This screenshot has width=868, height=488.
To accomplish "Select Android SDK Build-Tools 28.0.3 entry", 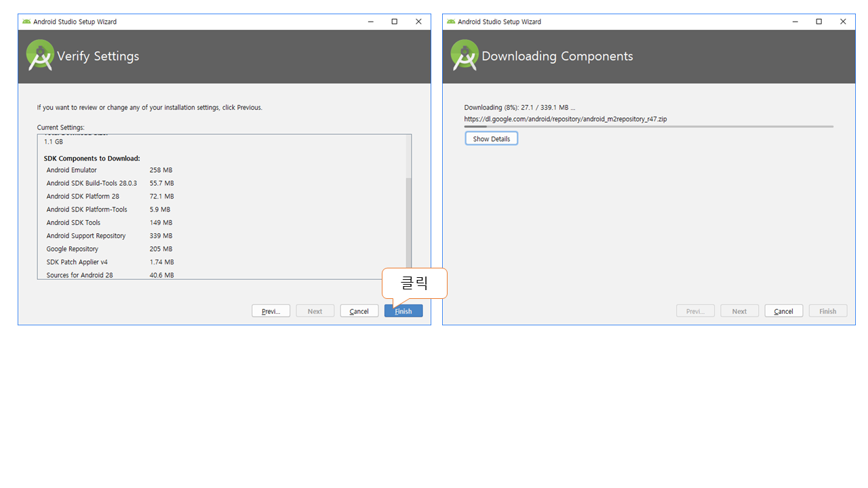I will (92, 183).
